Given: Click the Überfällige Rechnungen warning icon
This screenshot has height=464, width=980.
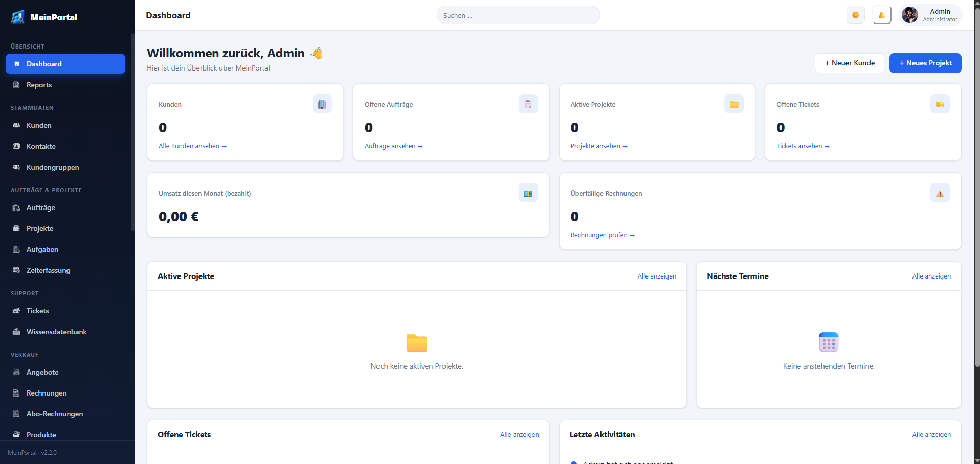Looking at the screenshot, I should pyautogui.click(x=940, y=193).
